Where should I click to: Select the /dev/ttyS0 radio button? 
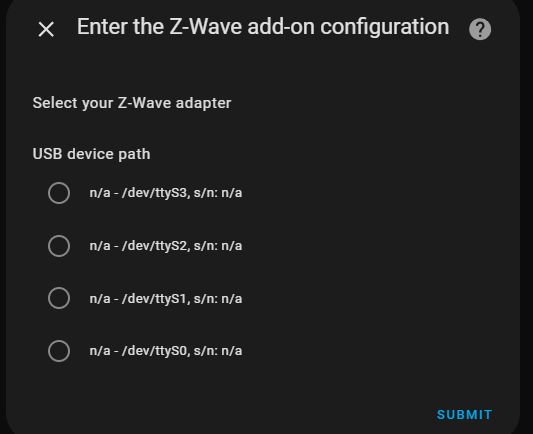click(59, 351)
